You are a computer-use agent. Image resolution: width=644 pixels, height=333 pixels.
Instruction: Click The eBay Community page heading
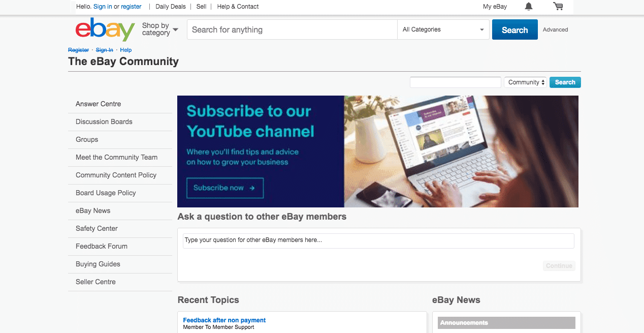click(123, 62)
